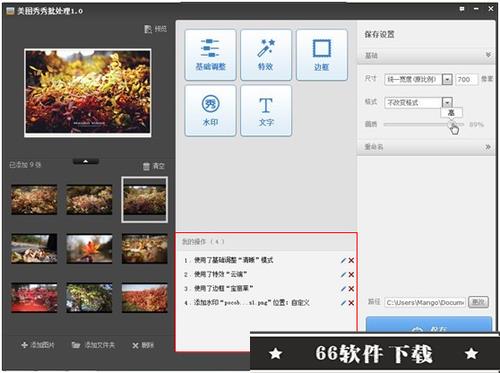Viewport: 500px width, 373px height.
Task: Edit operation 1 with its pencil icon
Action: click(343, 260)
